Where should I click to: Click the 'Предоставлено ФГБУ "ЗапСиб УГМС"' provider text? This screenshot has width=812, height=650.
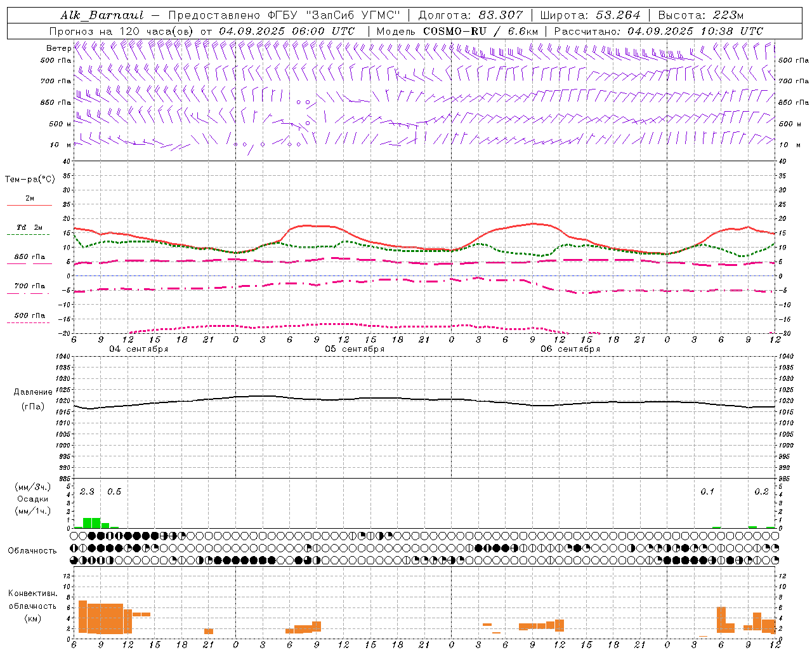(x=284, y=15)
